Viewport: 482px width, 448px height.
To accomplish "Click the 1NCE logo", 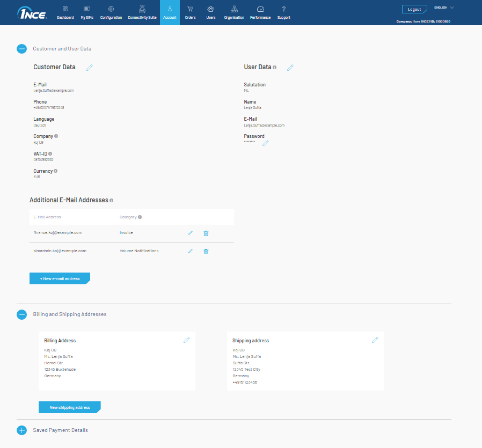I will (32, 13).
